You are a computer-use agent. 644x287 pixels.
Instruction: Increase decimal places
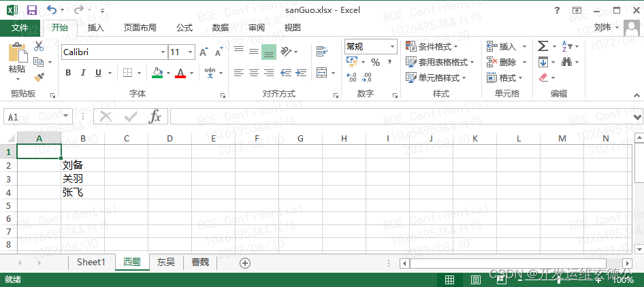pyautogui.click(x=351, y=77)
